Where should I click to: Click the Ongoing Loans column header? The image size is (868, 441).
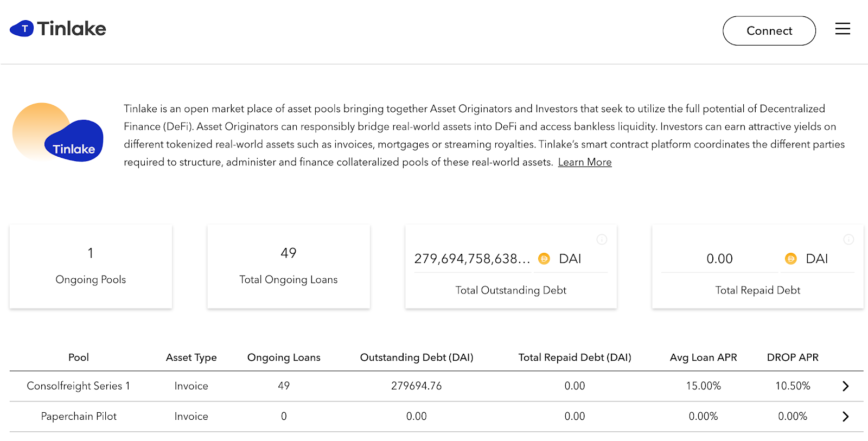pyautogui.click(x=284, y=357)
